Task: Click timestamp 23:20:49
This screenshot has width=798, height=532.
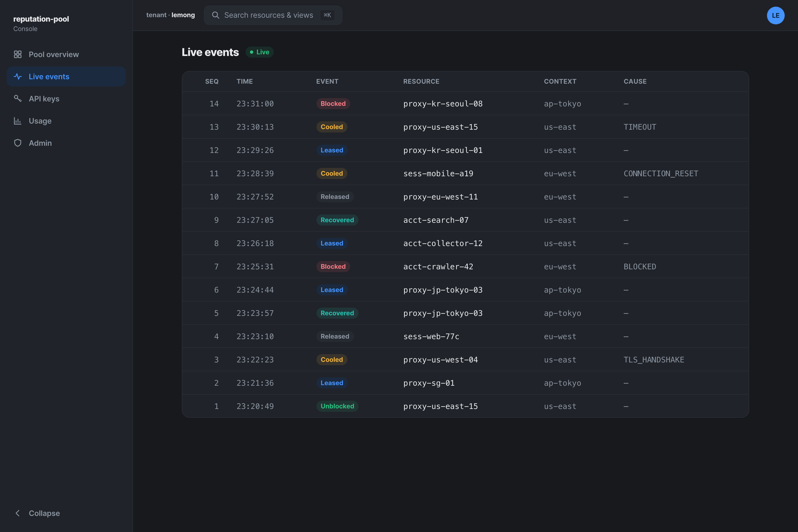Action: 255,406
